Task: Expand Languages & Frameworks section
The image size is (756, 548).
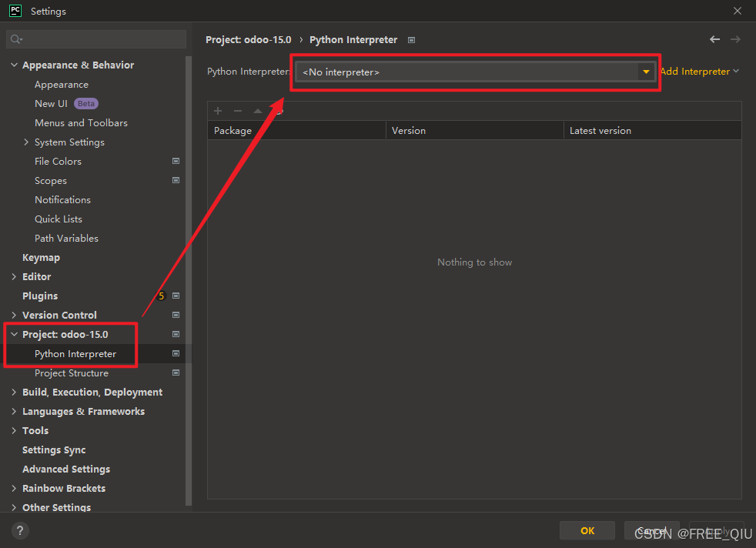Action: (14, 411)
